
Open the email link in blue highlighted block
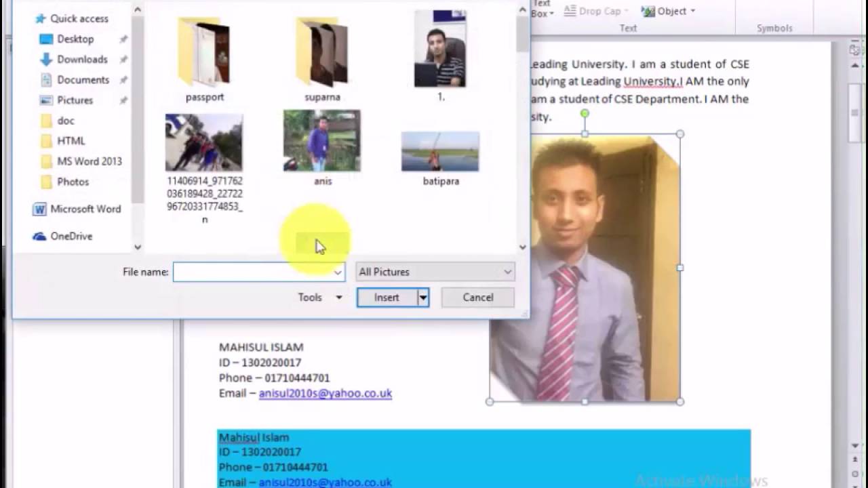click(325, 482)
